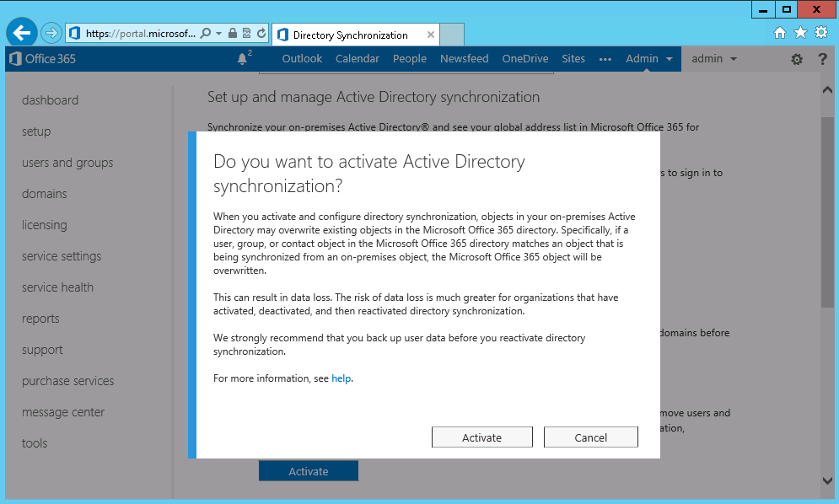Open the browser Tools gear icon

click(x=821, y=33)
